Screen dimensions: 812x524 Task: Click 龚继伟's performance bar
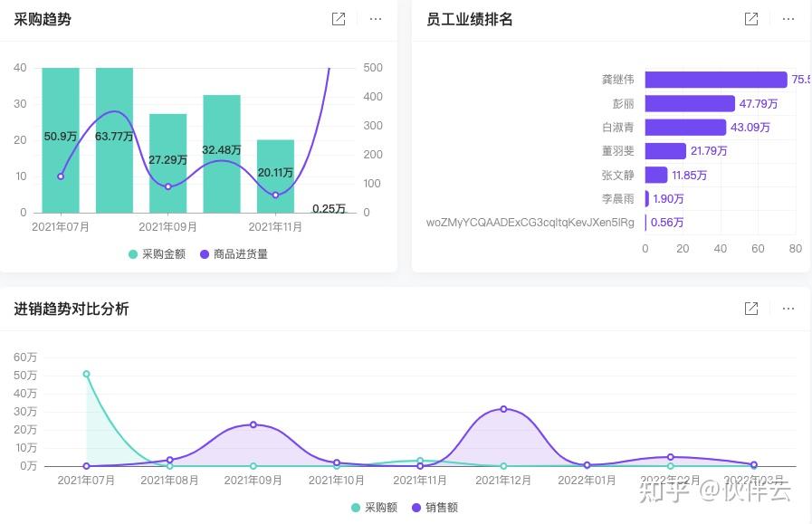[x=716, y=80]
